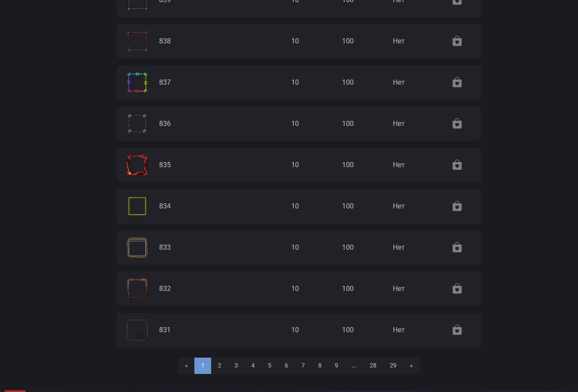Click the heart bag icon for item 835

click(x=457, y=165)
